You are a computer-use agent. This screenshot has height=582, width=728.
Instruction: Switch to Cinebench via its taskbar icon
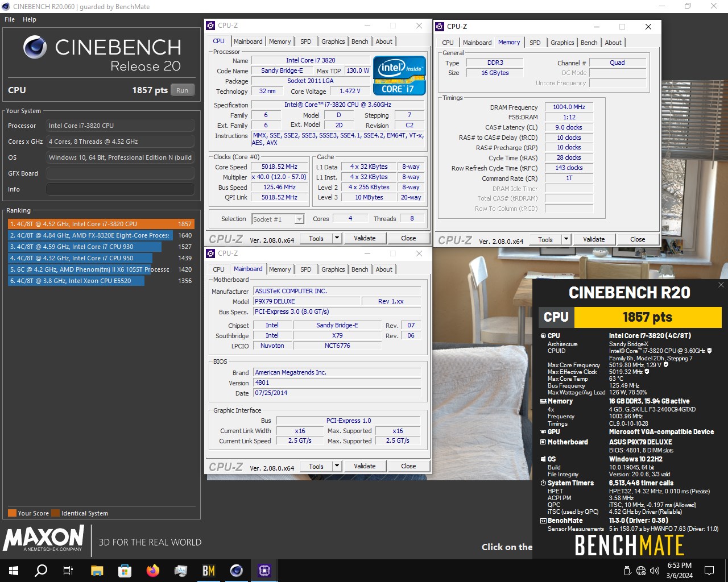pos(237,570)
